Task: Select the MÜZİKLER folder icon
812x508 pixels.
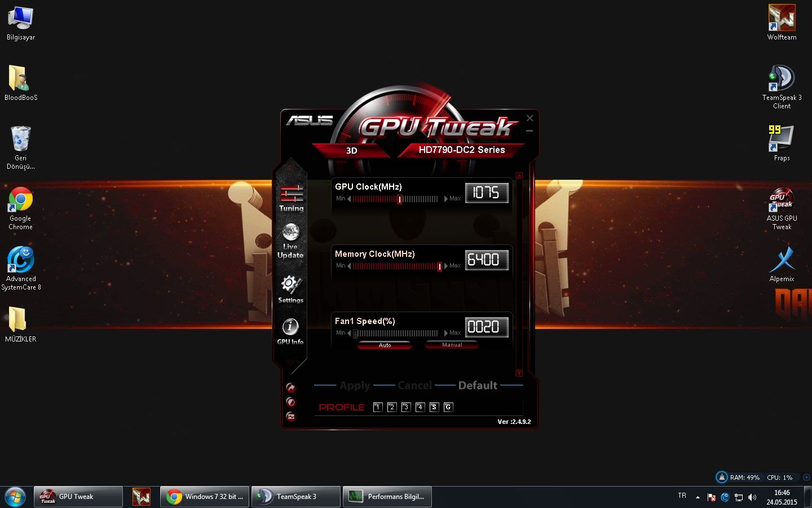Action: pyautogui.click(x=21, y=325)
